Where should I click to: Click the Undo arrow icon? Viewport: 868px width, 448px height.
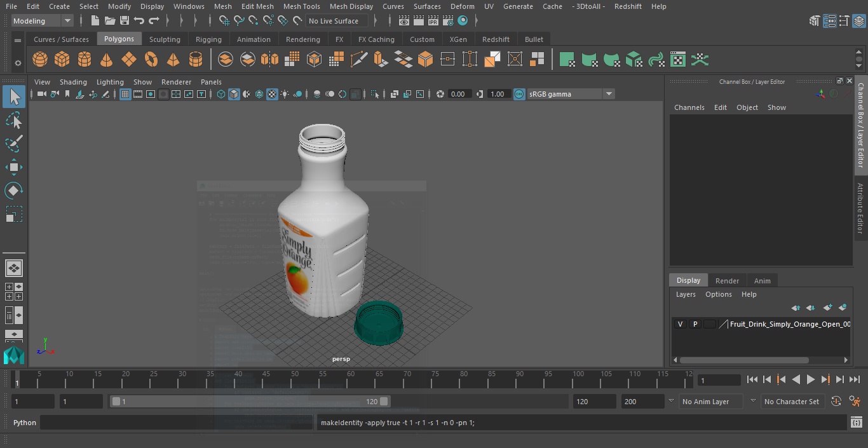coord(139,21)
